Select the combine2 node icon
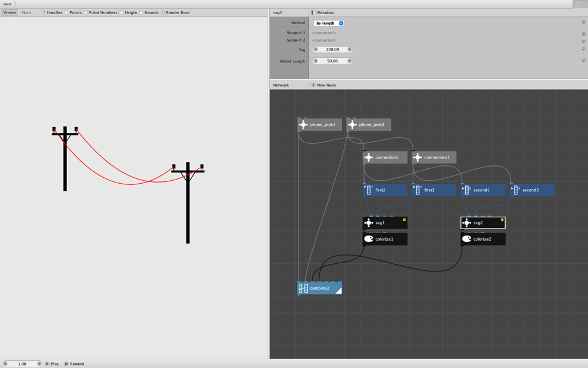Screen dimensions: 588x368 coord(303,288)
